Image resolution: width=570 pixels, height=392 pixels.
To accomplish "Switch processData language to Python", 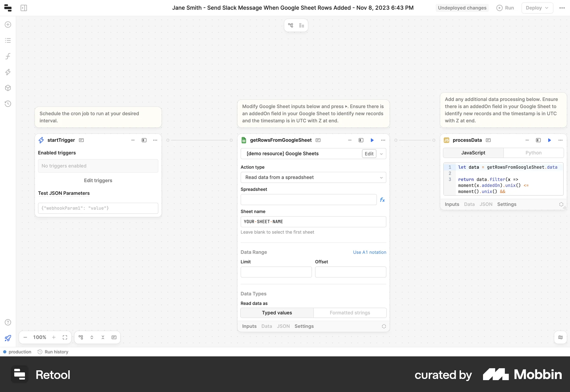I will (534, 153).
